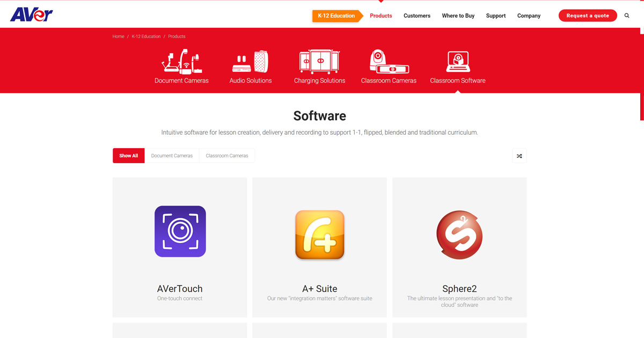Click the AVer logo

click(32, 14)
